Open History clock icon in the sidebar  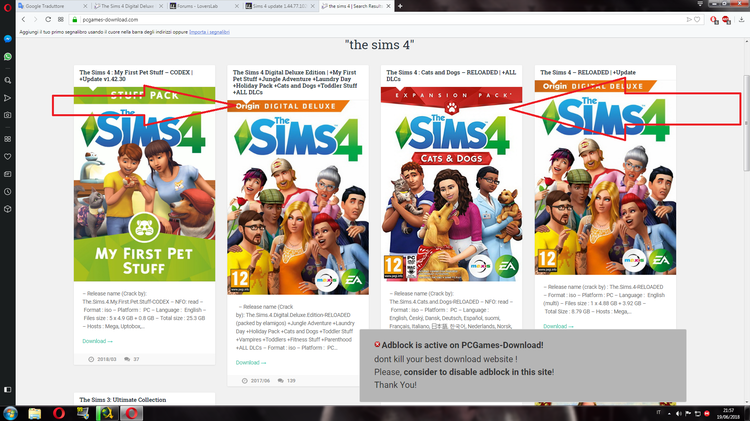click(8, 191)
